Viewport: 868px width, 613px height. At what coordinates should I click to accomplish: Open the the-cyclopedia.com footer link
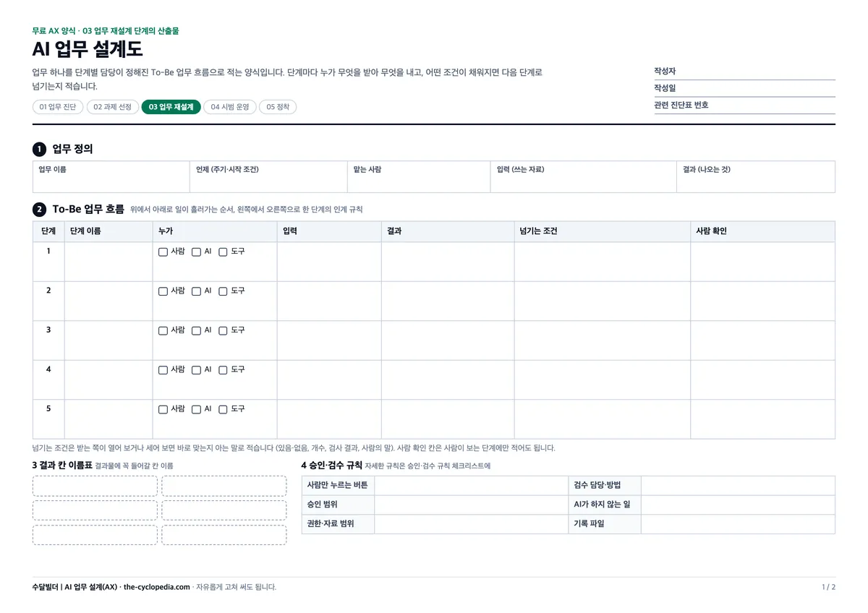(x=157, y=587)
